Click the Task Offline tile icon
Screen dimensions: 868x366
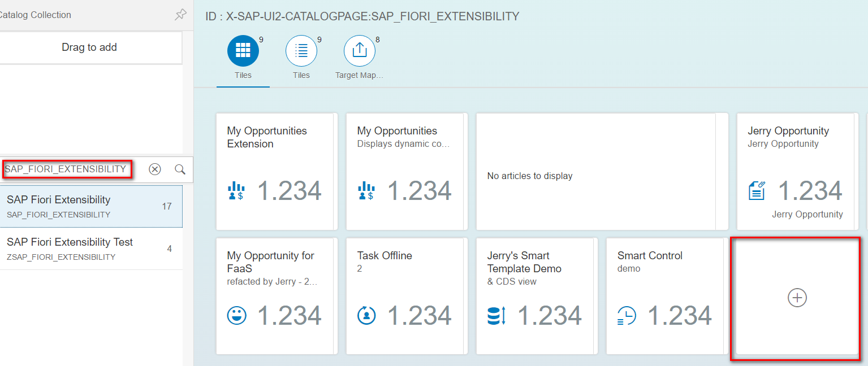click(x=367, y=315)
